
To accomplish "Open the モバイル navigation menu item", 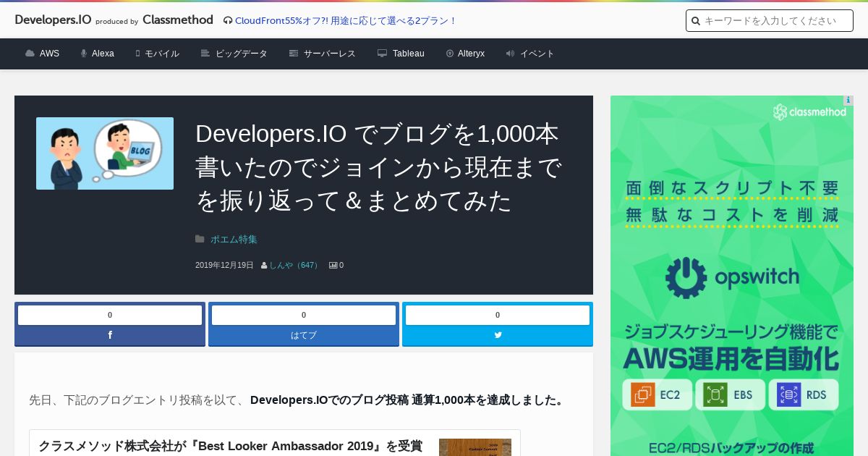I will [x=162, y=54].
